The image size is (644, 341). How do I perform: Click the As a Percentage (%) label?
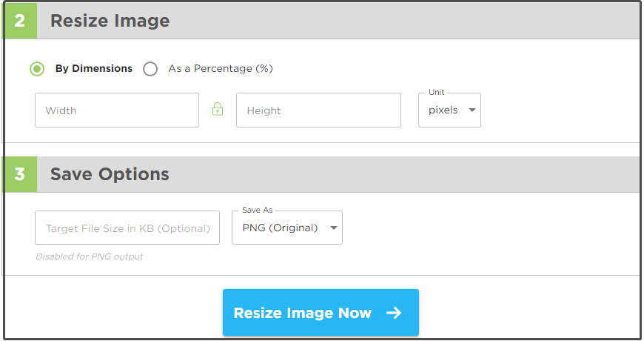click(221, 68)
